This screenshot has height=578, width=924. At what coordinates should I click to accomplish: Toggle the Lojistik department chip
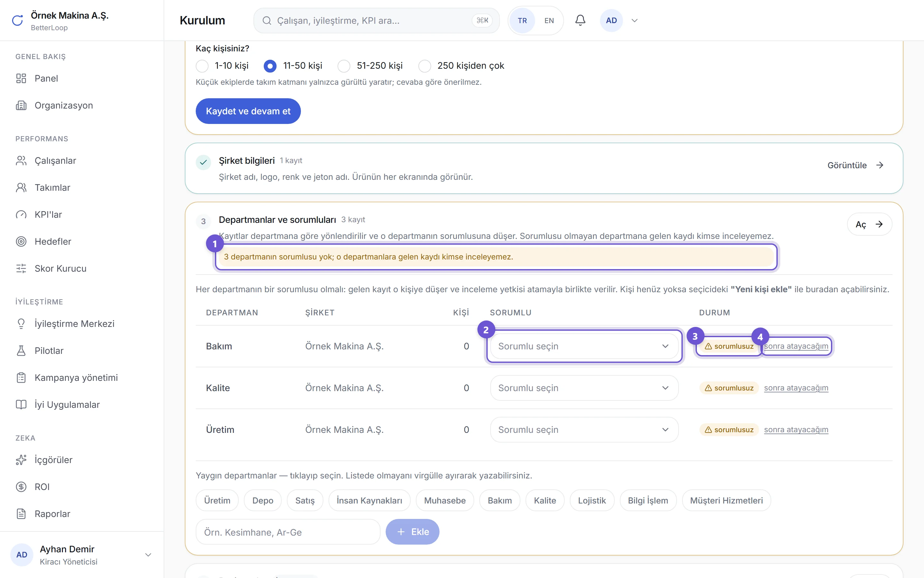(592, 500)
